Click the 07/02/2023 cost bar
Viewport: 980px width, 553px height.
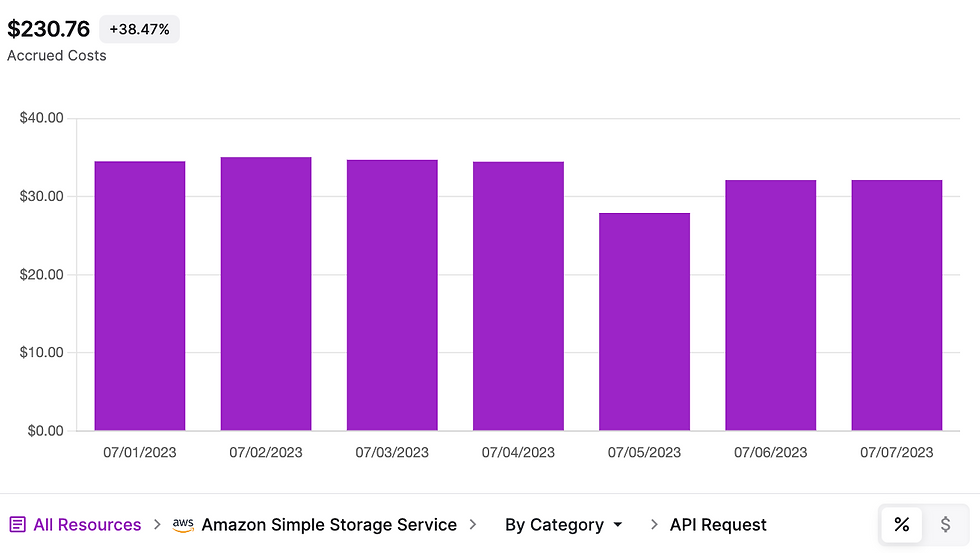click(266, 294)
